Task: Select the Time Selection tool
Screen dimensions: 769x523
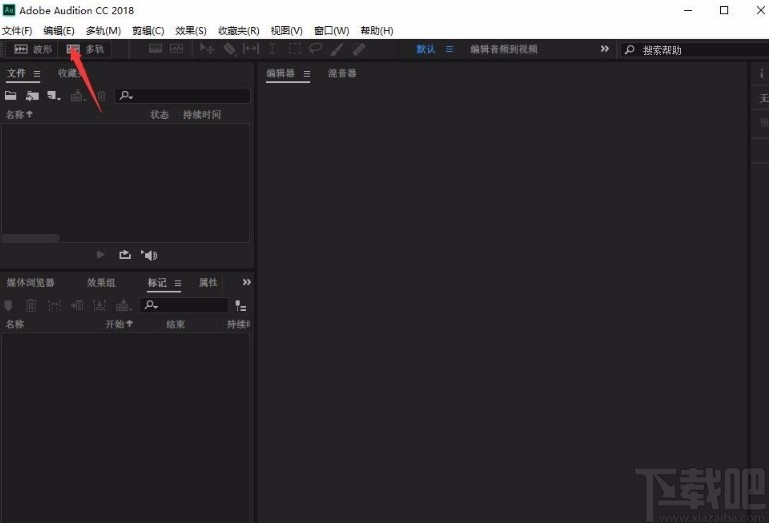Action: 272,49
